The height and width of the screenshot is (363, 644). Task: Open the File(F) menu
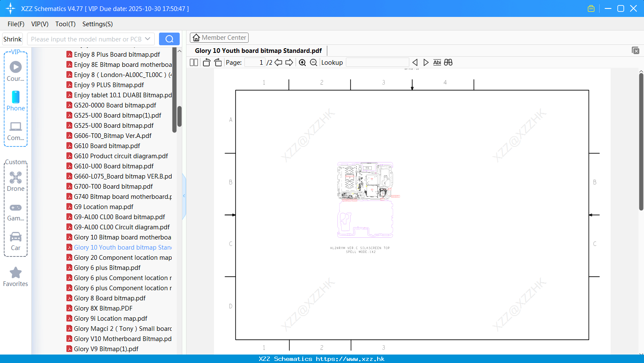[16, 24]
